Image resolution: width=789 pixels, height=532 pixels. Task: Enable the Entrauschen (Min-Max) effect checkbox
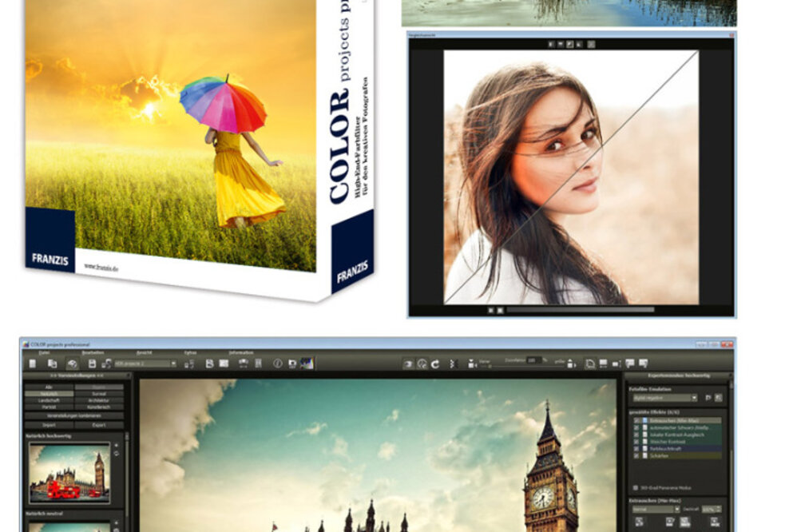(636, 420)
